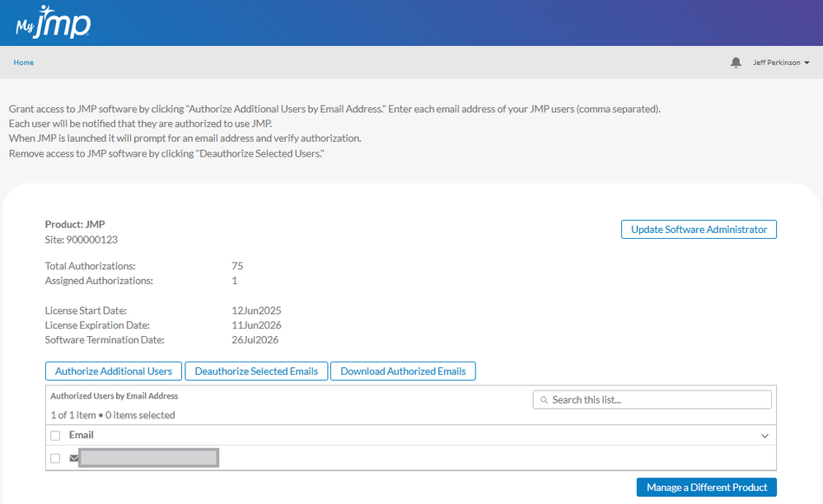
Task: Click the Site: 900000123 text
Action: [82, 240]
